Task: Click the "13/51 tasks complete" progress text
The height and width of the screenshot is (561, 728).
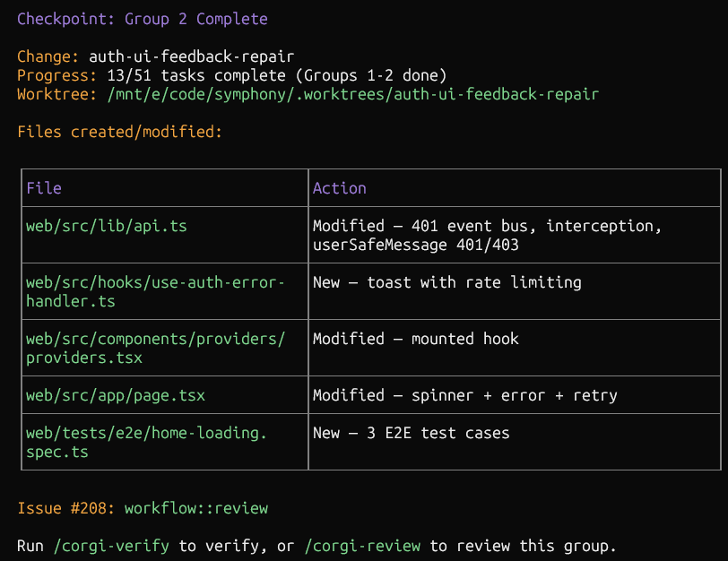Action: pyautogui.click(x=196, y=75)
